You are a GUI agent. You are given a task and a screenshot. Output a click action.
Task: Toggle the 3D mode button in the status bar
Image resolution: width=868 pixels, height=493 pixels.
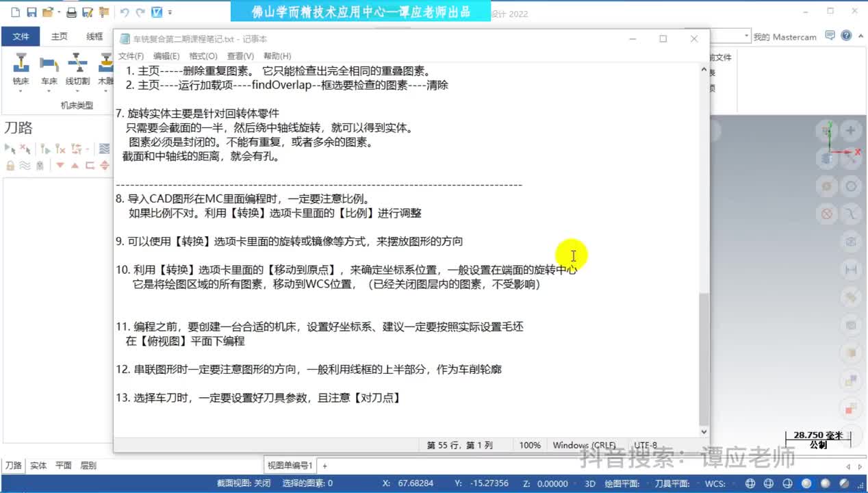(x=590, y=483)
